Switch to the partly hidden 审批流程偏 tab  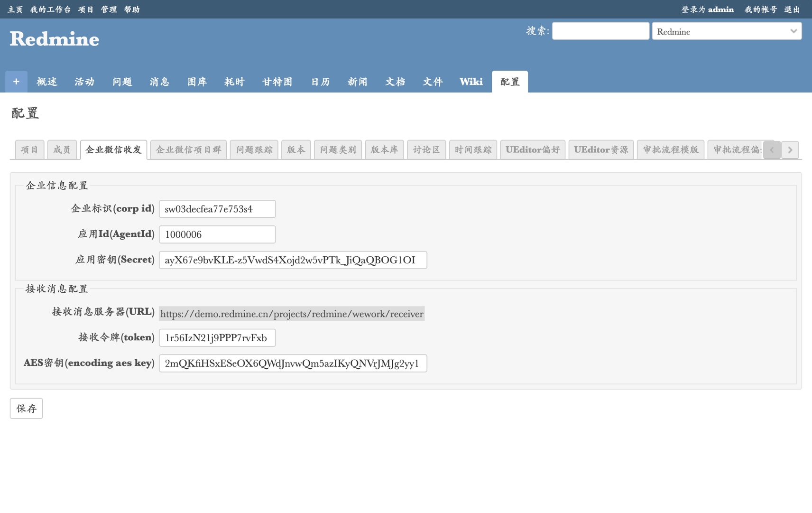tap(735, 150)
